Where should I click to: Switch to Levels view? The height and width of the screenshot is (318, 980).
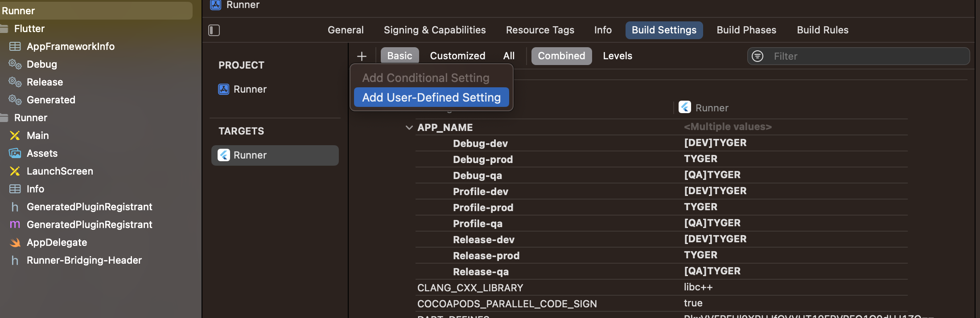tap(618, 56)
